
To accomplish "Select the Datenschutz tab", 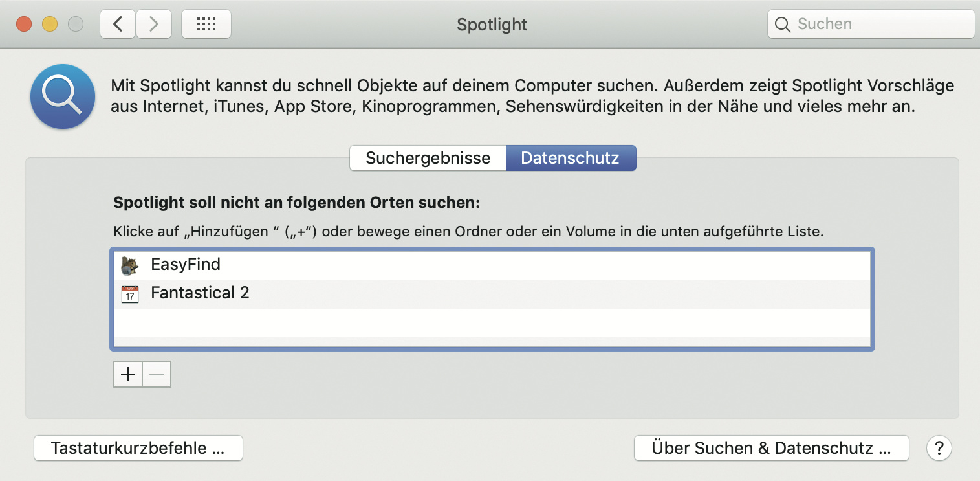I will click(x=571, y=158).
